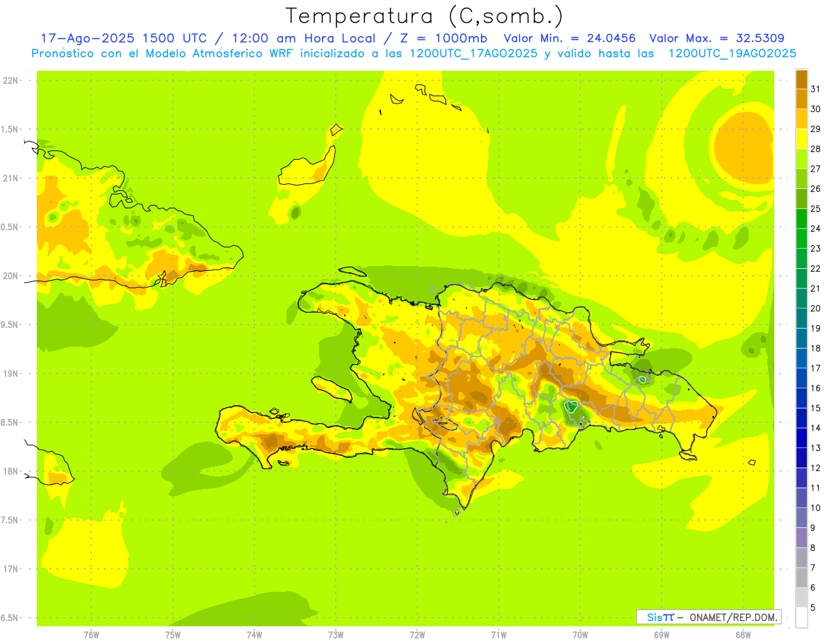Click the legend value 10

pyautogui.click(x=816, y=508)
